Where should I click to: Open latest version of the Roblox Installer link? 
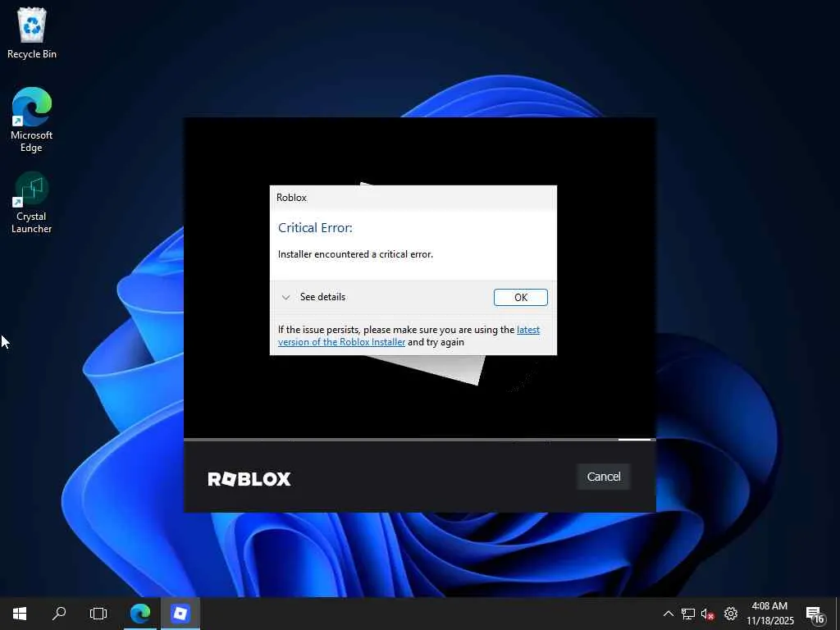click(x=409, y=336)
